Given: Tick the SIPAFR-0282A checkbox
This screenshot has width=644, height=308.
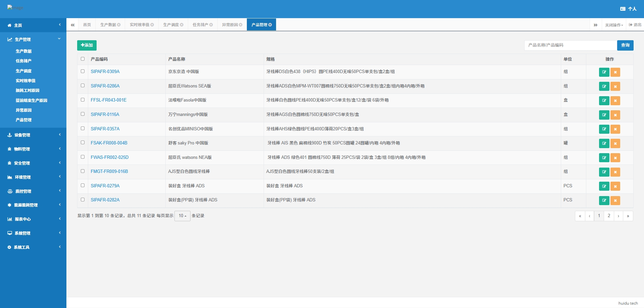Looking at the screenshot, I should (x=83, y=199).
